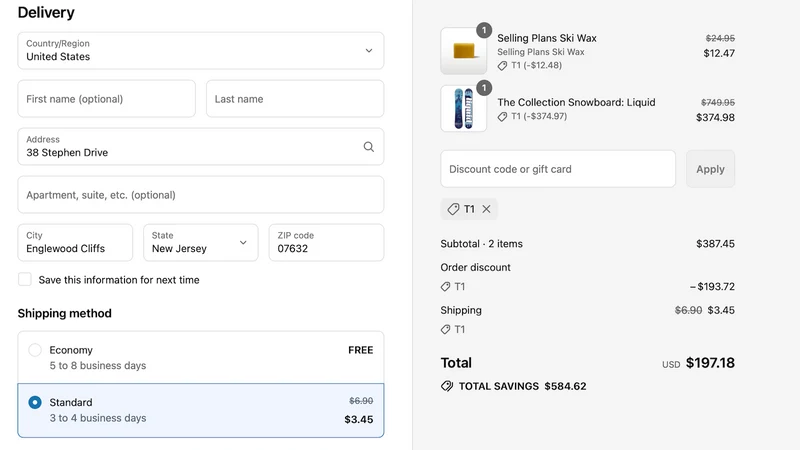Image resolution: width=800 pixels, height=450 pixels.
Task: Click the Total Savings tag icon
Action: click(x=447, y=386)
